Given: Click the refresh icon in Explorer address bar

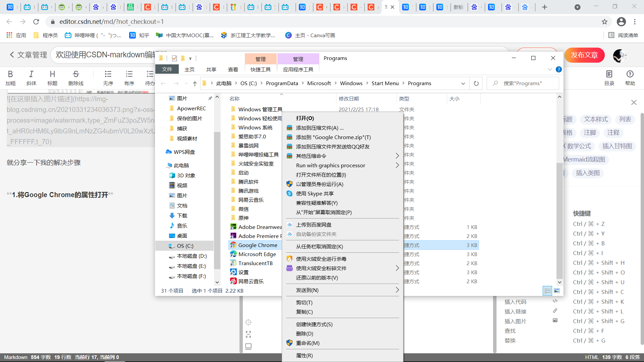Looking at the screenshot, I should tap(476, 83).
